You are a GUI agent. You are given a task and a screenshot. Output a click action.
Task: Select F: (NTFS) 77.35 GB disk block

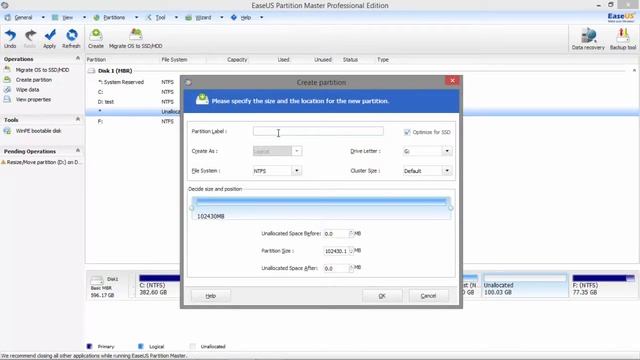[x=604, y=285]
